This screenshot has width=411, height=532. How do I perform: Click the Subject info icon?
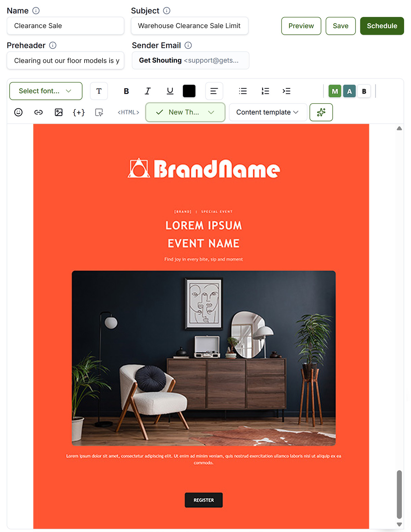[167, 11]
